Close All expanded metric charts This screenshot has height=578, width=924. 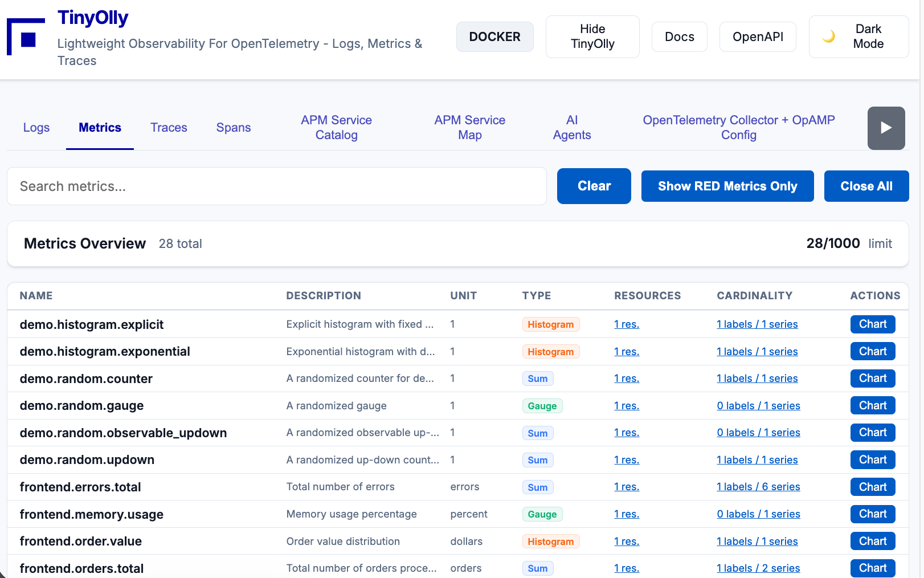tap(866, 186)
